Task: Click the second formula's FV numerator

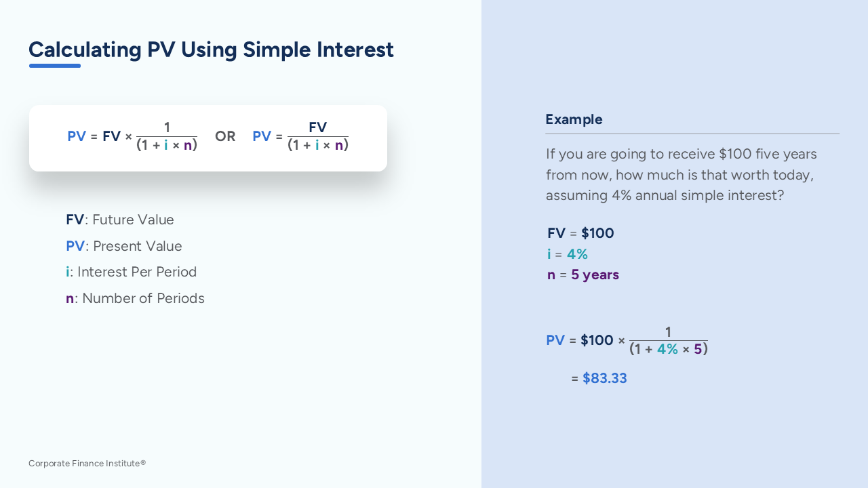Action: (x=317, y=127)
